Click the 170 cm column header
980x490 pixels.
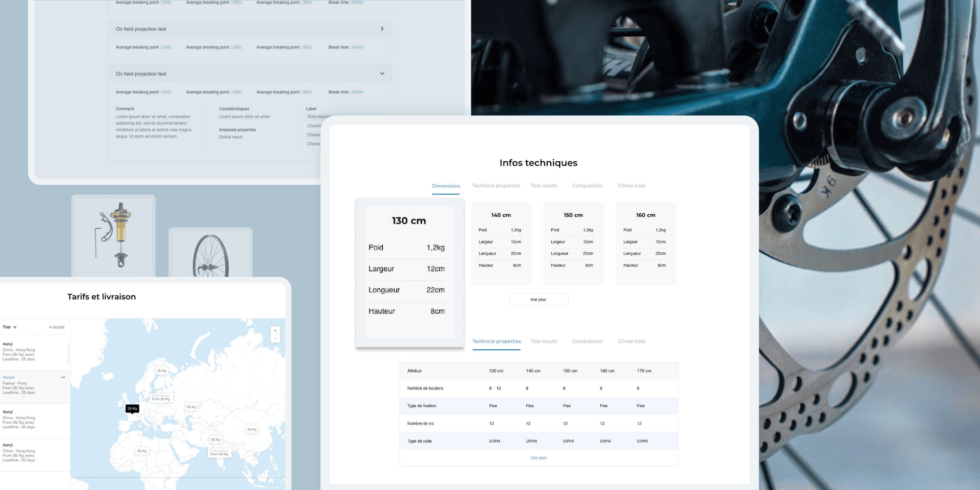pyautogui.click(x=644, y=371)
